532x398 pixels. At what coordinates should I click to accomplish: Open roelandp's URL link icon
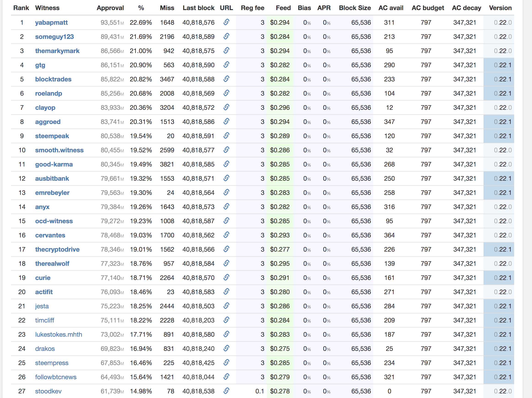tap(226, 93)
